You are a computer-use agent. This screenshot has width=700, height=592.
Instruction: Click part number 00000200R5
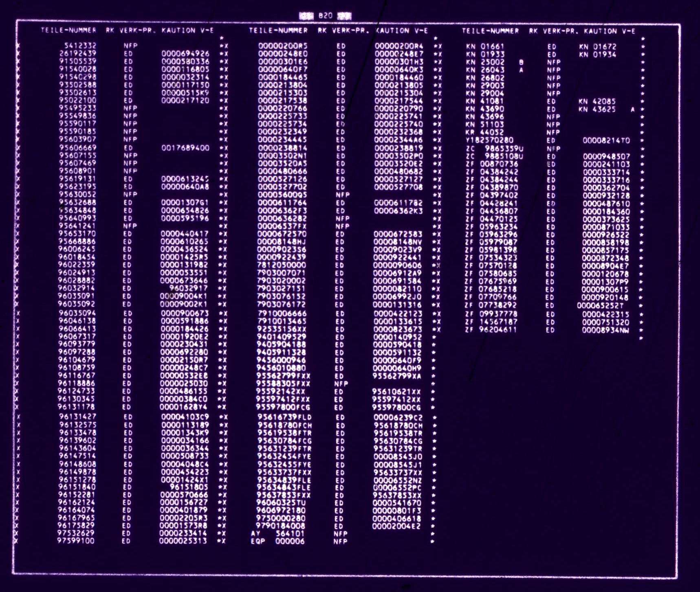(283, 46)
